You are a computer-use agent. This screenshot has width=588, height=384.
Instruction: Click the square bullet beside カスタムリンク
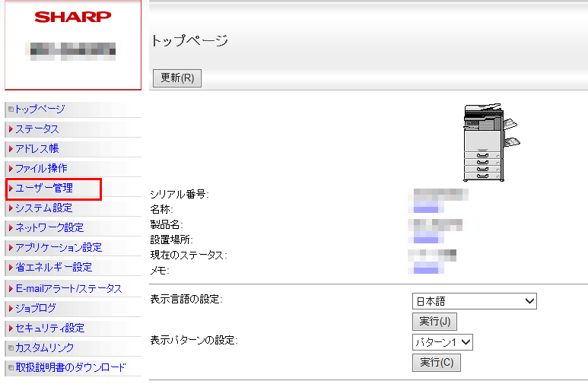11,348
